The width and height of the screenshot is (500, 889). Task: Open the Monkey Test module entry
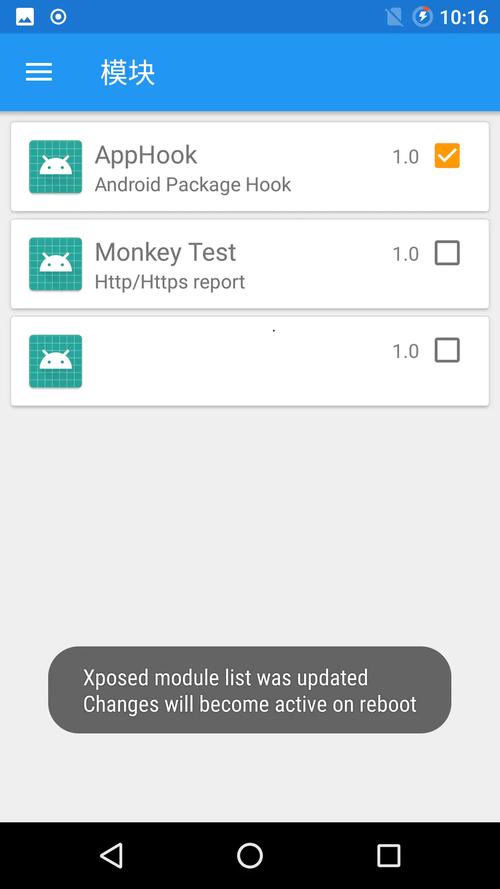tap(250, 264)
